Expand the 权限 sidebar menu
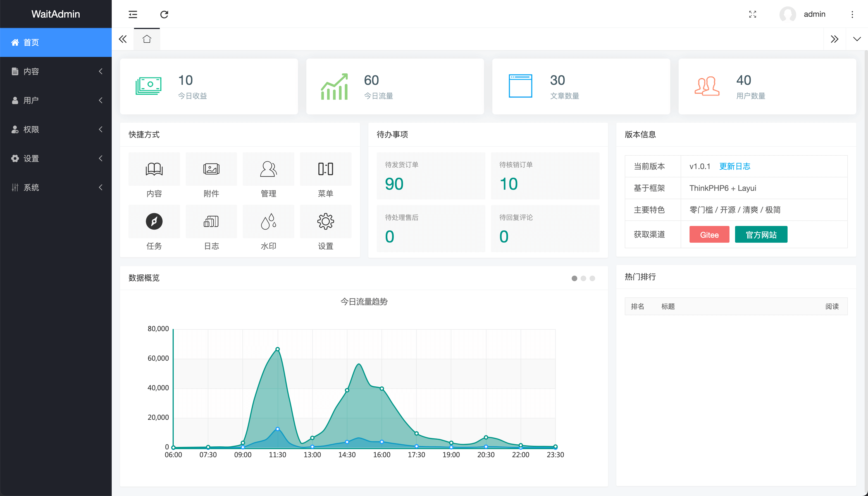The image size is (868, 496). tap(56, 129)
